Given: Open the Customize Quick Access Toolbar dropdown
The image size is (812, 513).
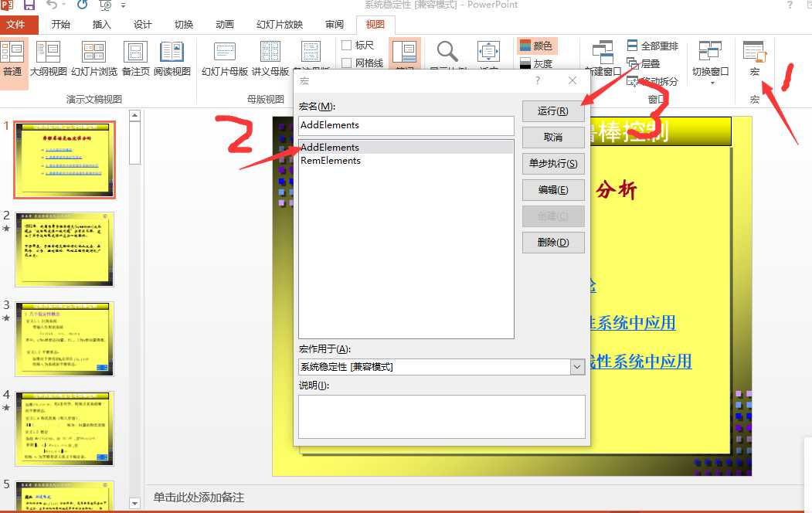Looking at the screenshot, I should 124,5.
